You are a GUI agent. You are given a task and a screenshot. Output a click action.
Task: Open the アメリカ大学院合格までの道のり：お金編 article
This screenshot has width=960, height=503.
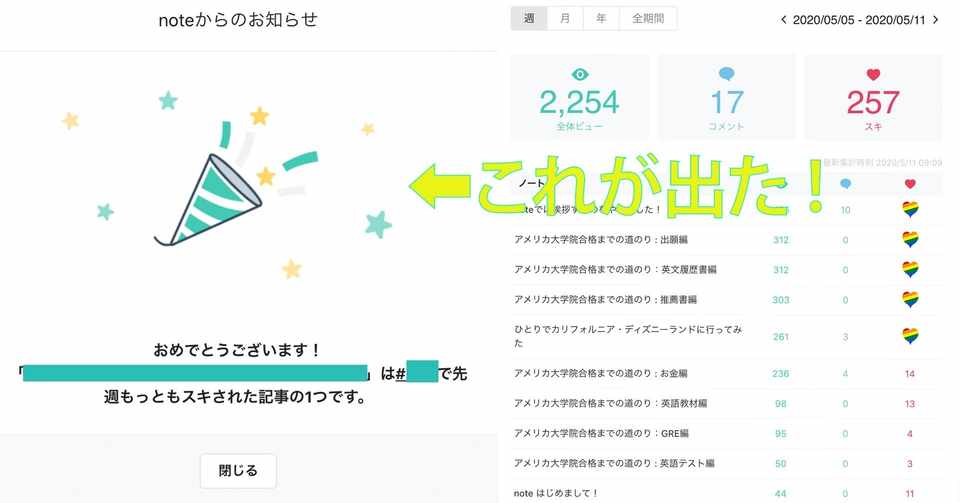(601, 373)
